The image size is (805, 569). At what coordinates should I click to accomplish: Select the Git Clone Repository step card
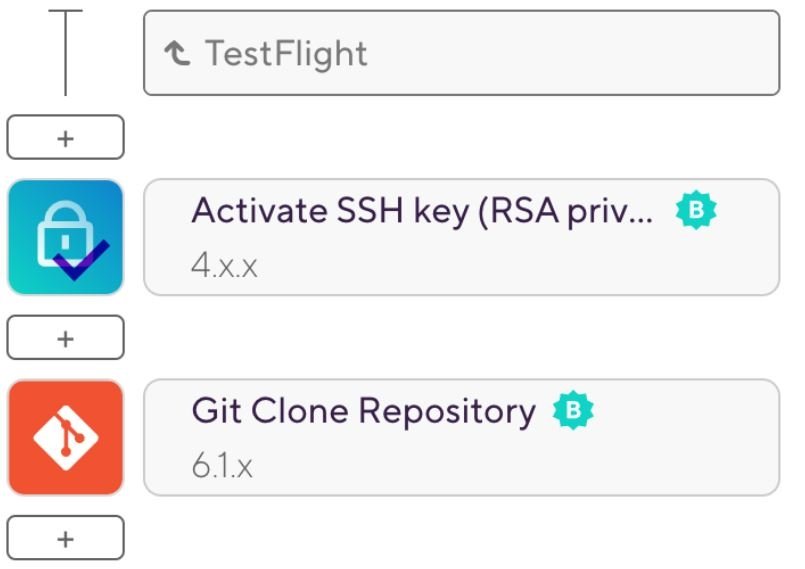point(461,437)
